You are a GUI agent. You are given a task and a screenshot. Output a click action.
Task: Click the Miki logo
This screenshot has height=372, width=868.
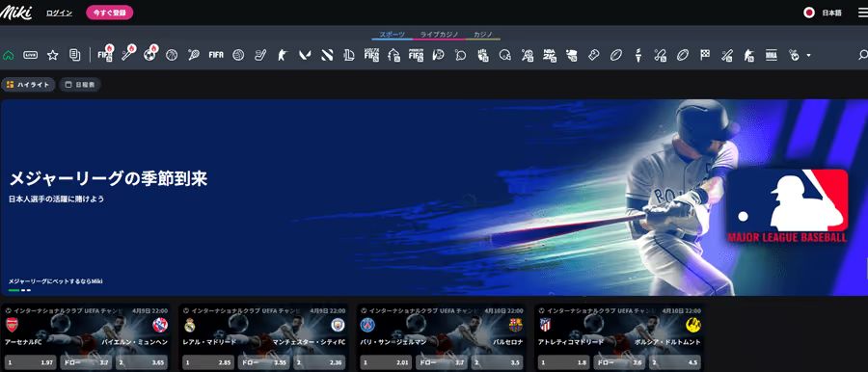coord(15,13)
